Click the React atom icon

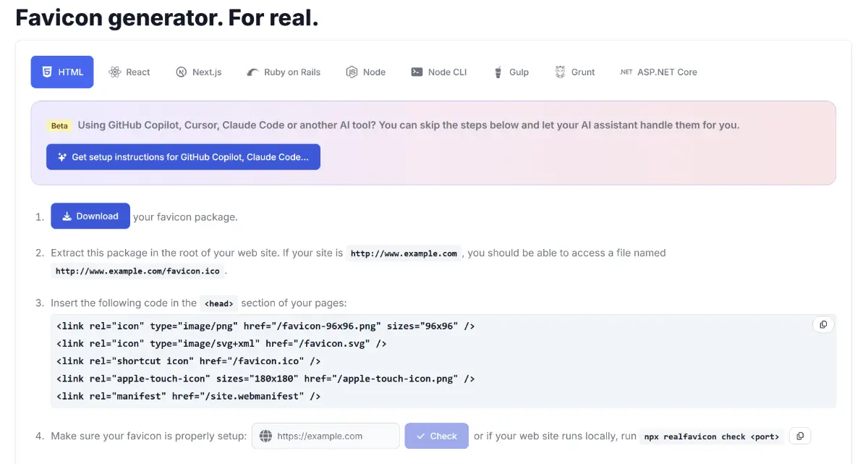pyautogui.click(x=114, y=72)
